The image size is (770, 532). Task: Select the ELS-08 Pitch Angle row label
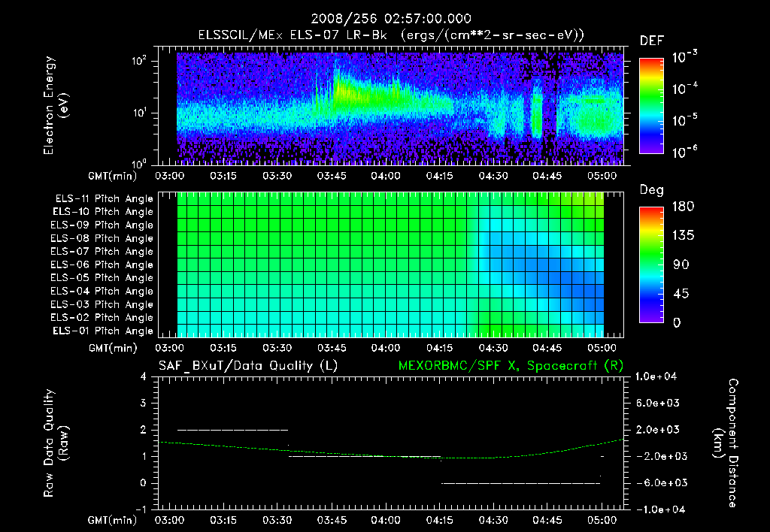click(102, 238)
